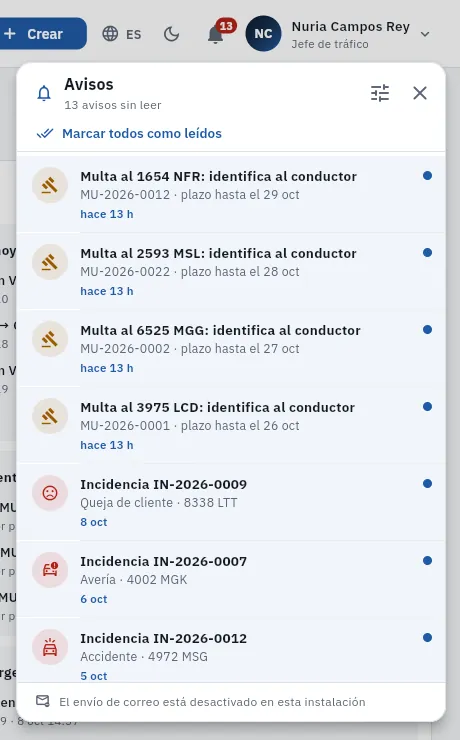Screen dimensions: 460x740
Task: Click the unread dot on Incidencia IN-2026-0009
Action: pyautogui.click(x=427, y=483)
